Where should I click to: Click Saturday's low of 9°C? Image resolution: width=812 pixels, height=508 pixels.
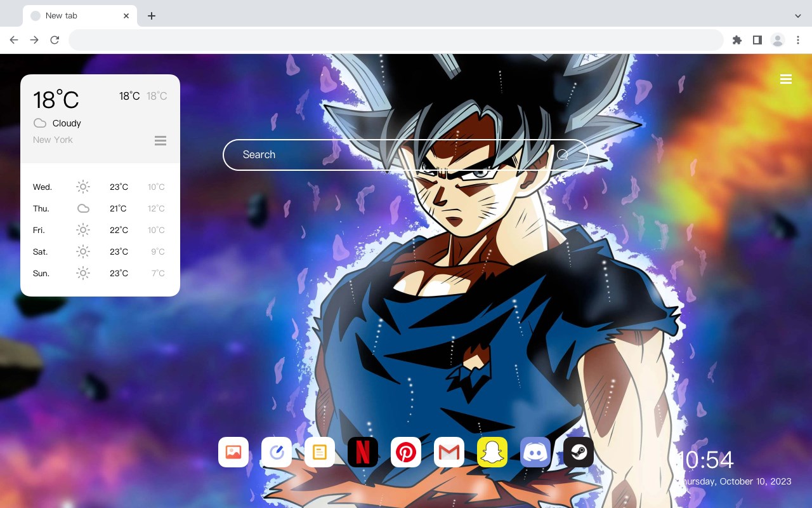(158, 251)
